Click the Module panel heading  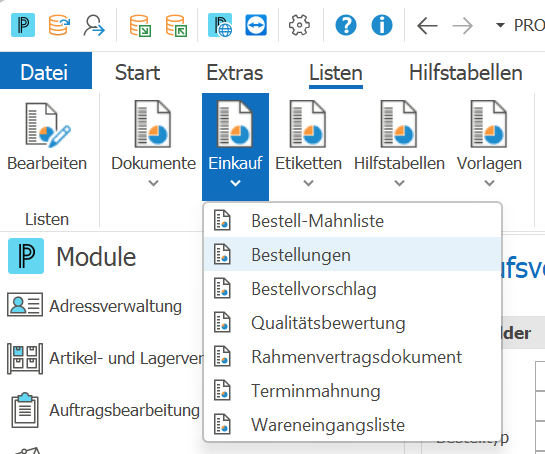[96, 257]
